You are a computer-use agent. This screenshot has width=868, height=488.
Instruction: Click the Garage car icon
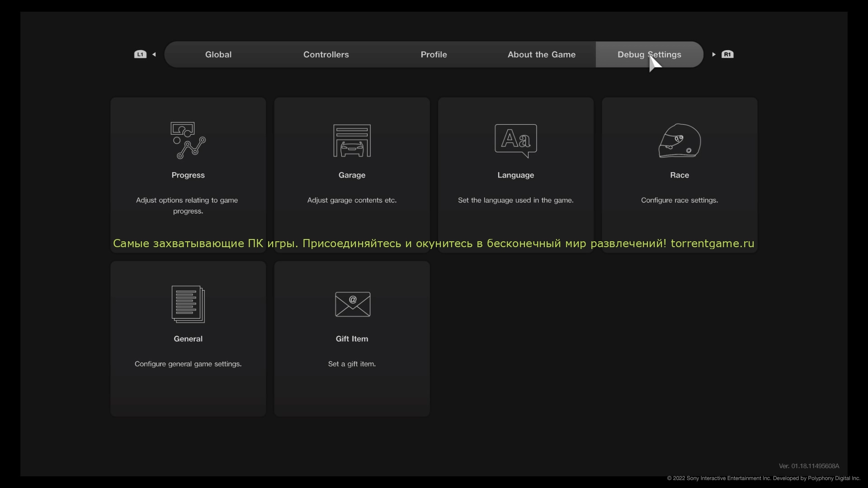(352, 141)
